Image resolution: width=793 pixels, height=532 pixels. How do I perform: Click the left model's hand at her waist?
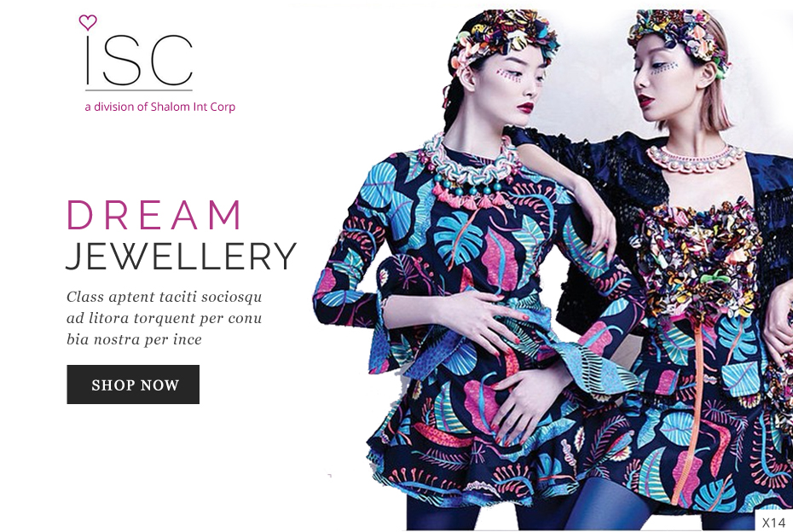click(x=480, y=324)
